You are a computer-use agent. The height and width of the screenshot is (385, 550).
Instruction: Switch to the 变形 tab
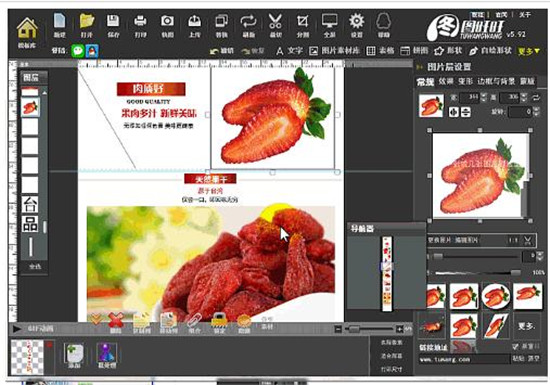tap(465, 82)
